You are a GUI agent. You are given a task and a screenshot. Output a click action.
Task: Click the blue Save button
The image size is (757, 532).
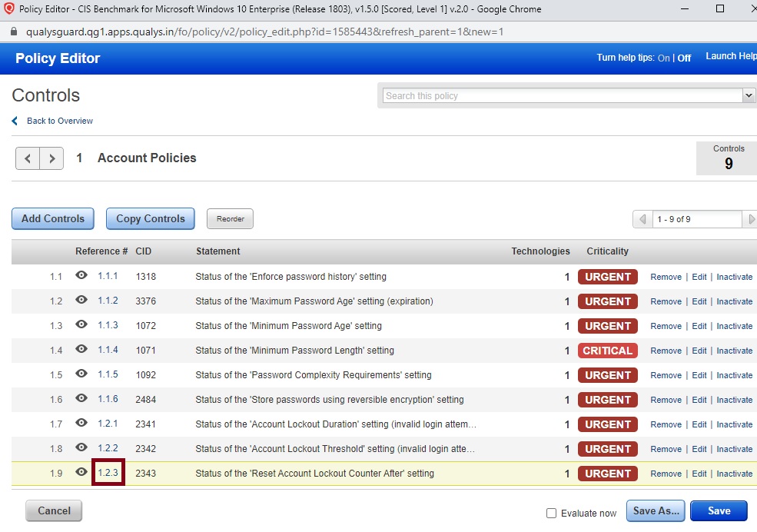pos(719,510)
